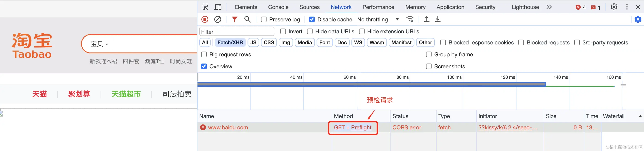Open network conditions Wi-Fi icon
This screenshot has width=644, height=151.
pos(410,19)
